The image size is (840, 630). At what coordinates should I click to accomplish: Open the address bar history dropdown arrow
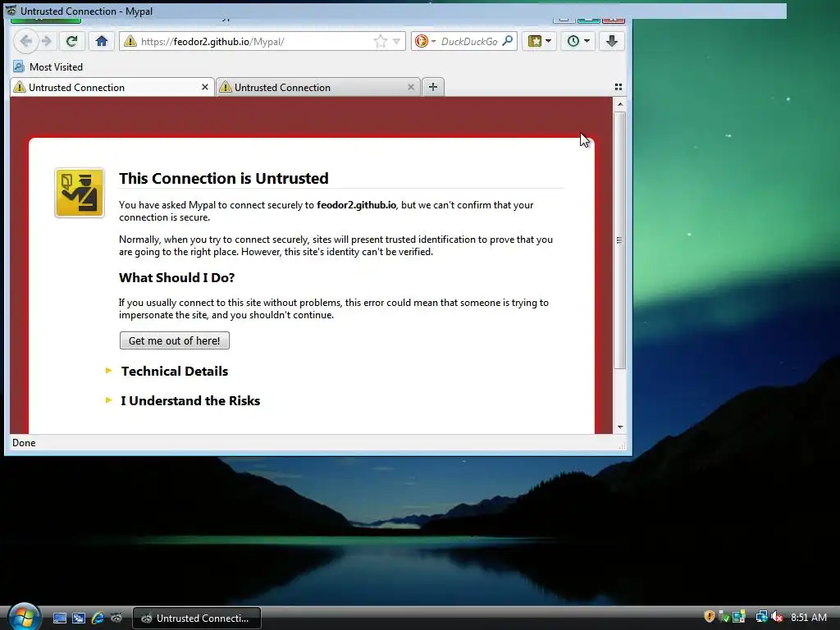396,41
